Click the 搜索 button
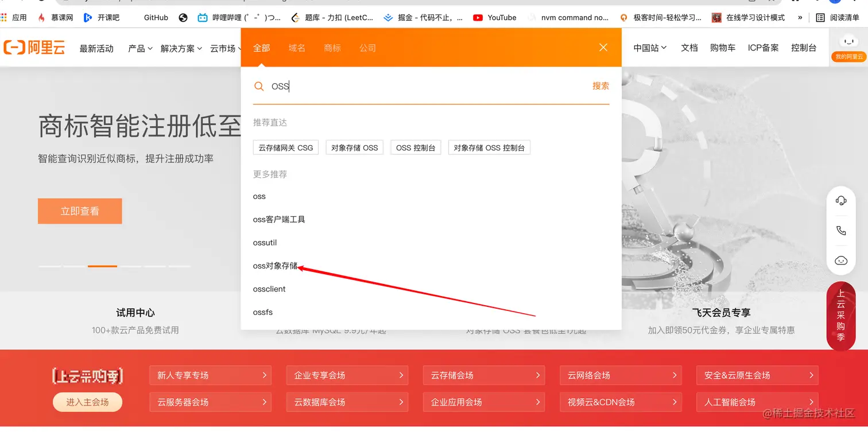The width and height of the screenshot is (868, 432). click(x=600, y=86)
